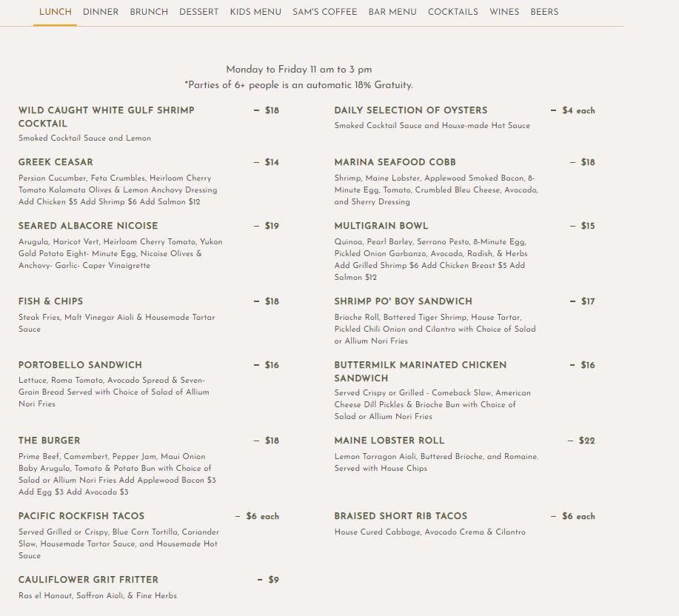Click the Braised Short Rib Tacos title
This screenshot has width=679, height=616.
(x=401, y=516)
